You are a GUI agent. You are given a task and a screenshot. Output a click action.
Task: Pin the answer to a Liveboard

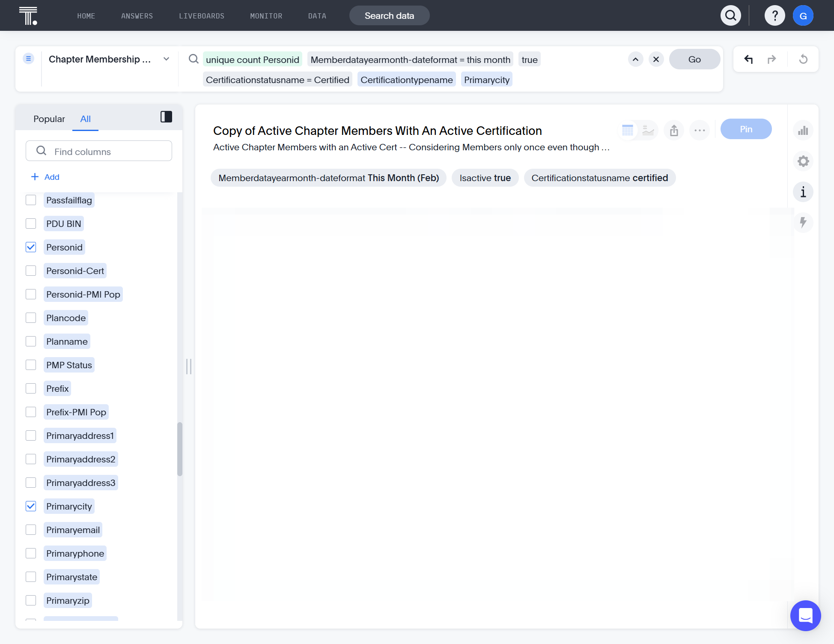[x=746, y=129]
